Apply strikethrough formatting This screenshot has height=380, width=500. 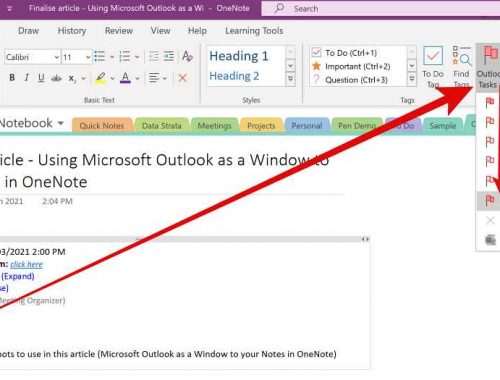coord(56,78)
